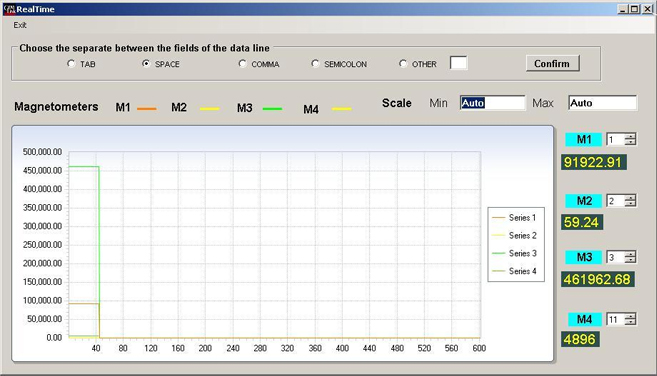The height and width of the screenshot is (376, 657).
Task: Decrease the M4 channel spinner value
Action: coord(630,322)
